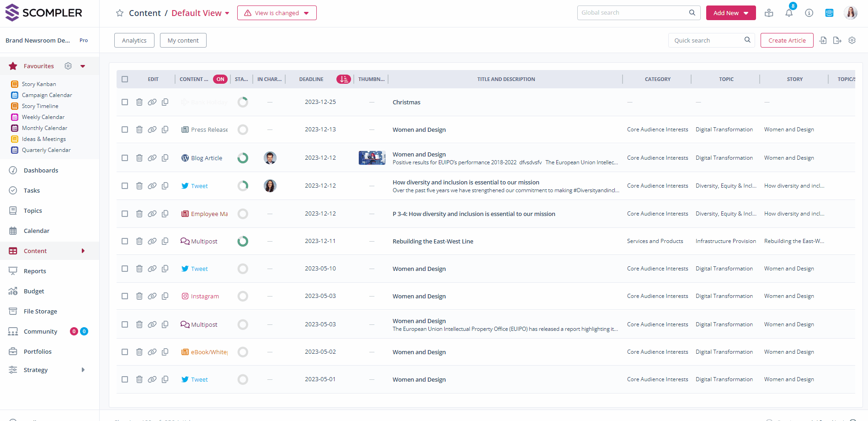Select the Press Release row checkbox
Screen dimensions: 868x421
tap(125, 130)
